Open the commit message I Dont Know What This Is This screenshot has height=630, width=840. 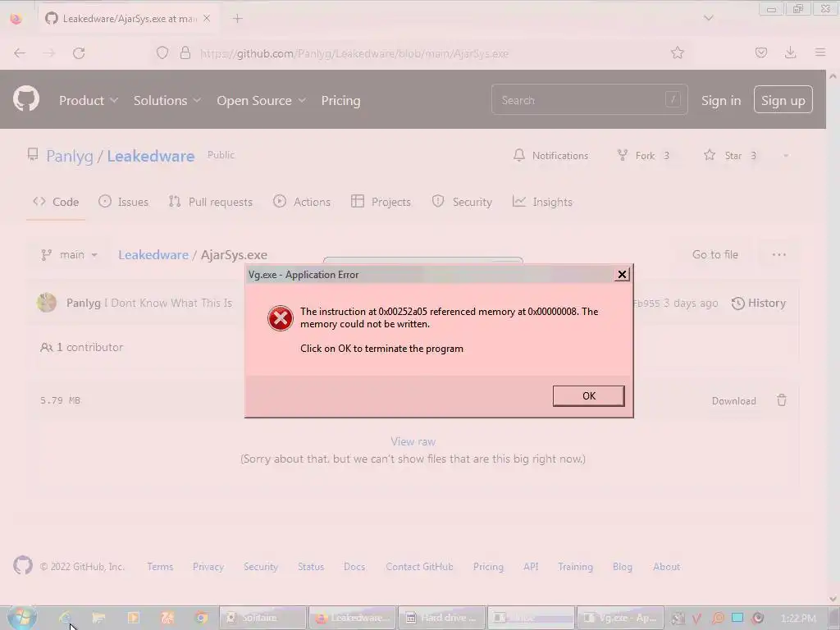(x=168, y=304)
